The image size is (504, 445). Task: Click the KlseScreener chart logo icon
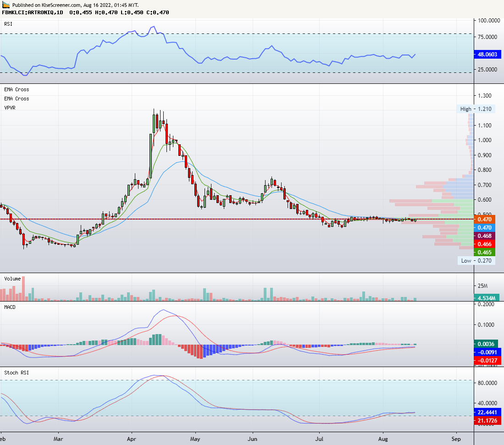(x=6, y=5)
